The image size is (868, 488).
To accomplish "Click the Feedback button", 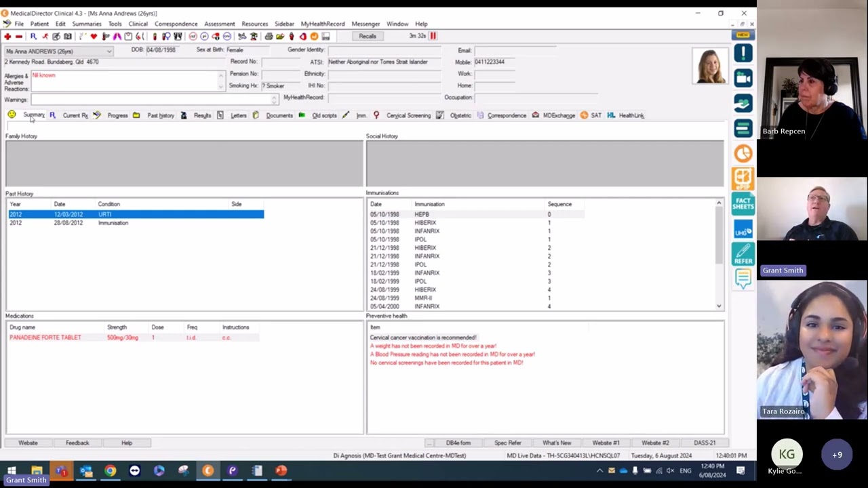I will pyautogui.click(x=77, y=443).
